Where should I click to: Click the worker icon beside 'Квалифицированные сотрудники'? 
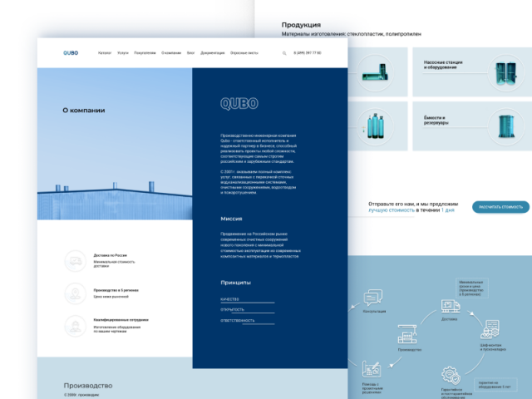76,326
